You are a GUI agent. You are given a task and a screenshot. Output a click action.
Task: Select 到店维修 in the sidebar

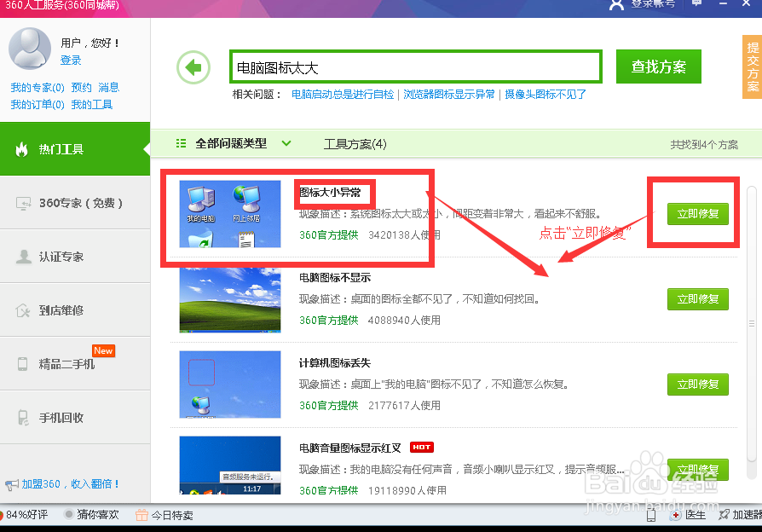[x=75, y=310]
